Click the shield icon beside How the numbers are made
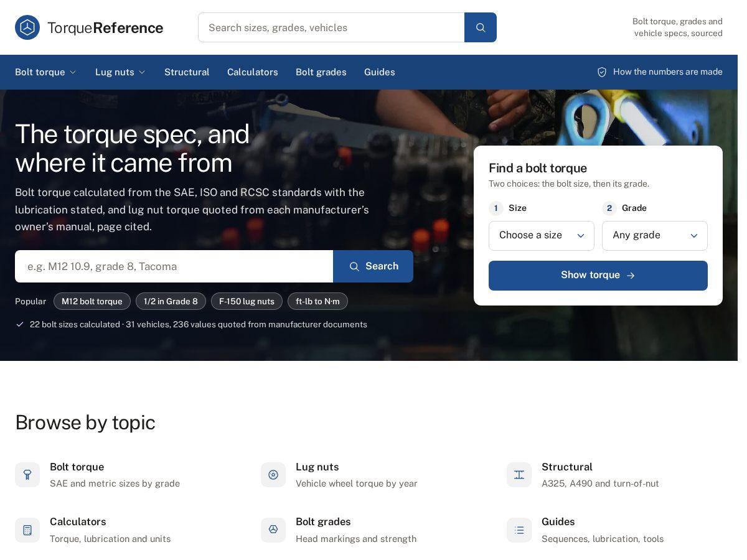The image size is (747, 560). click(x=602, y=72)
